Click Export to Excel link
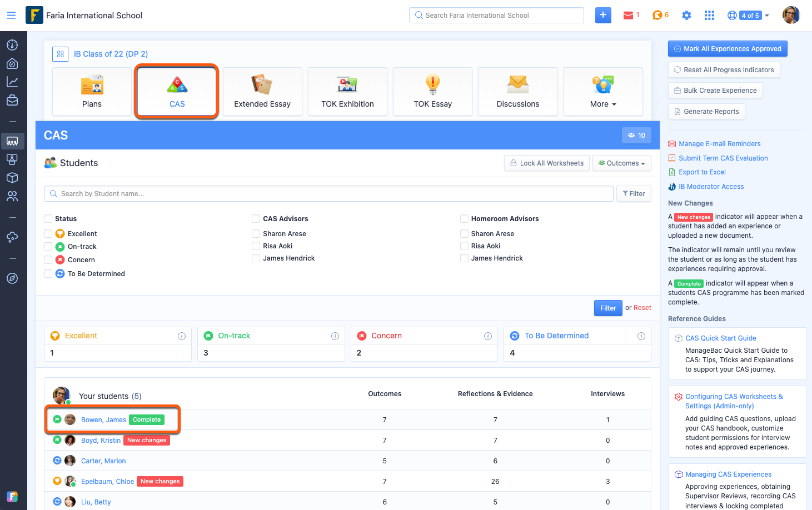Image resolution: width=812 pixels, height=510 pixels. click(x=702, y=172)
